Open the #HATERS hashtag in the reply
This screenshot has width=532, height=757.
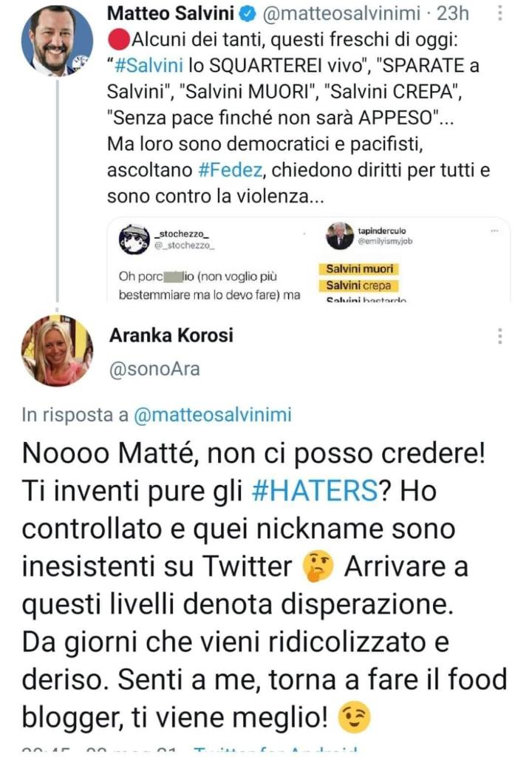pos(314,491)
